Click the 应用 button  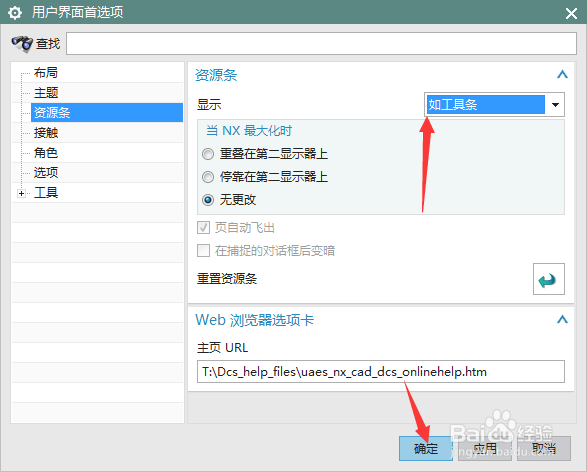click(x=485, y=448)
